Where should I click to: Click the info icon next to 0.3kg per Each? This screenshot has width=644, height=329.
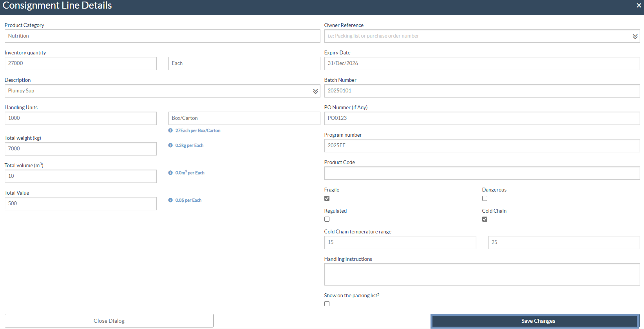pos(170,145)
